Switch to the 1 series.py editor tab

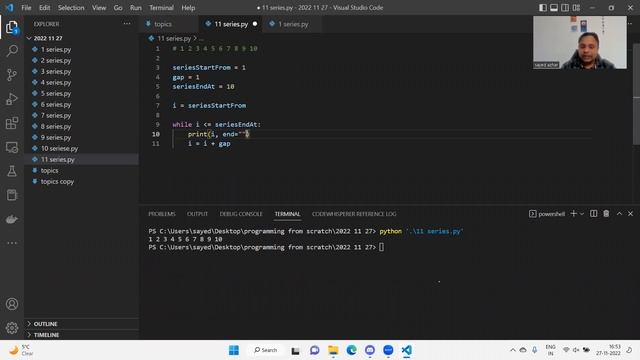click(292, 24)
